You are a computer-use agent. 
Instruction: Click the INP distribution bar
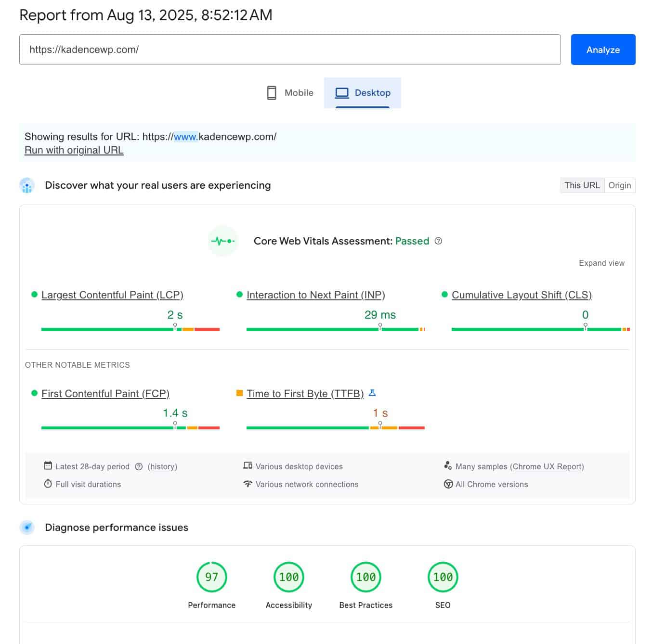click(x=336, y=329)
